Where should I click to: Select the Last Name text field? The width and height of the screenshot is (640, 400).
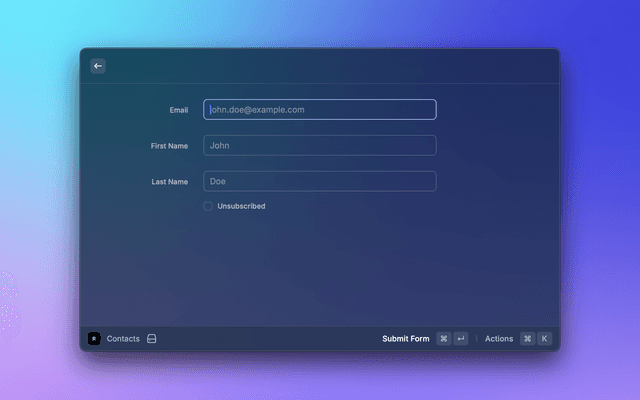pos(320,181)
